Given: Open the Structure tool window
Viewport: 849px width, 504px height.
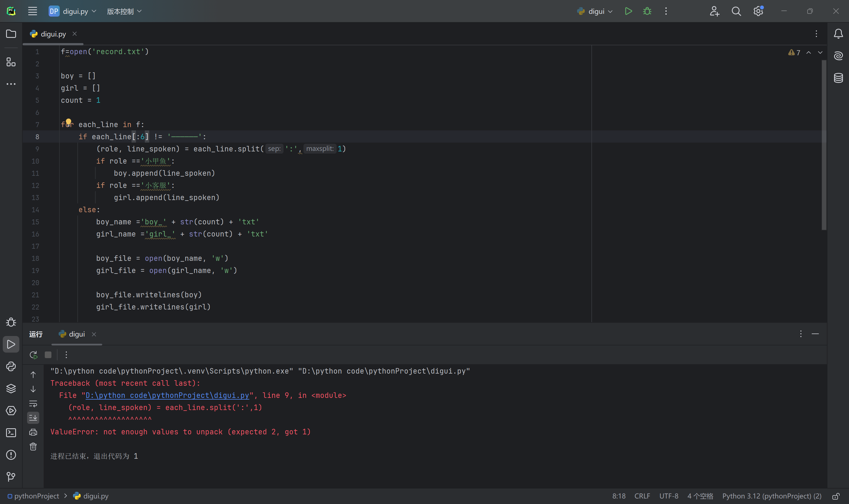Looking at the screenshot, I should (11, 62).
